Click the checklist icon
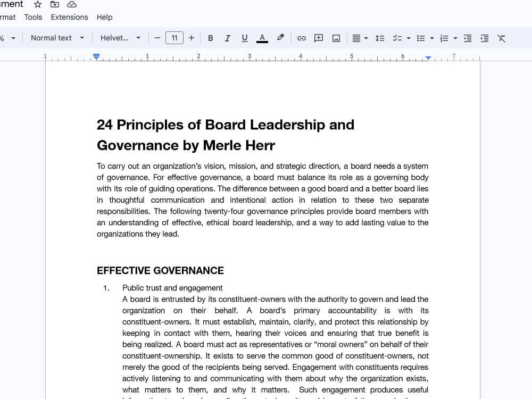The width and height of the screenshot is (532, 399). [x=397, y=38]
